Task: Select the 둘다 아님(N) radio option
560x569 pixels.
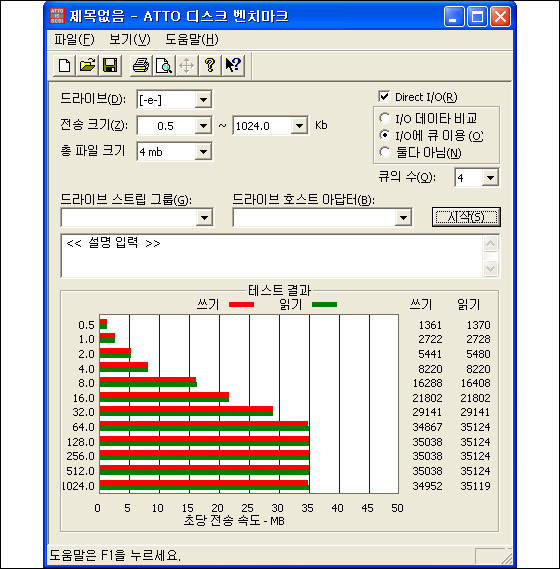Action: point(384,152)
